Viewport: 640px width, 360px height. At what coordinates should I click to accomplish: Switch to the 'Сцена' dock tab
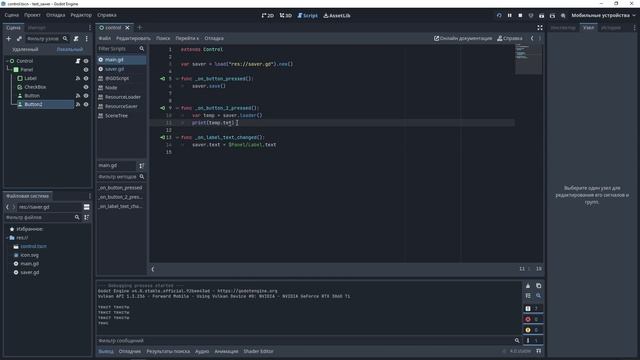coord(13,28)
